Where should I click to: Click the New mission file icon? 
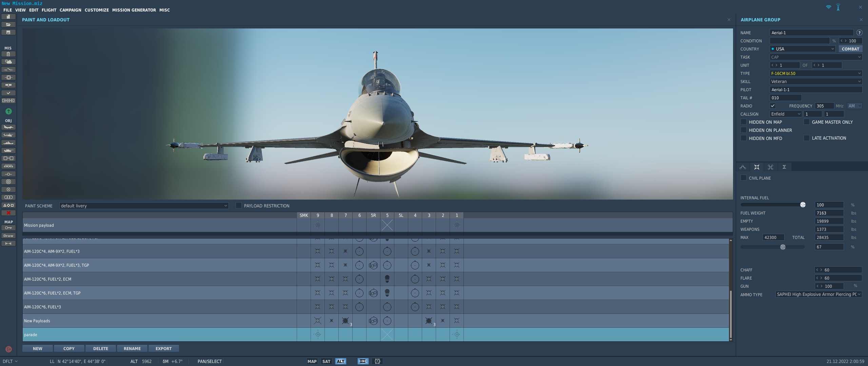(x=8, y=17)
